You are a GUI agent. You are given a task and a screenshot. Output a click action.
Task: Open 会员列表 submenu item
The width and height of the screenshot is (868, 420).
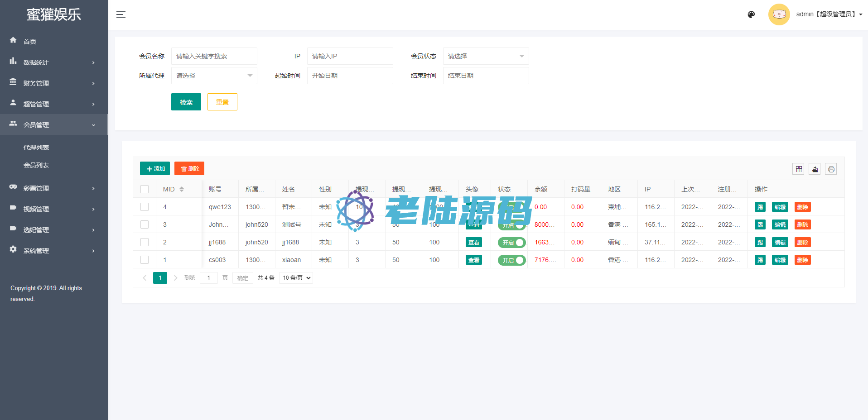pos(36,165)
